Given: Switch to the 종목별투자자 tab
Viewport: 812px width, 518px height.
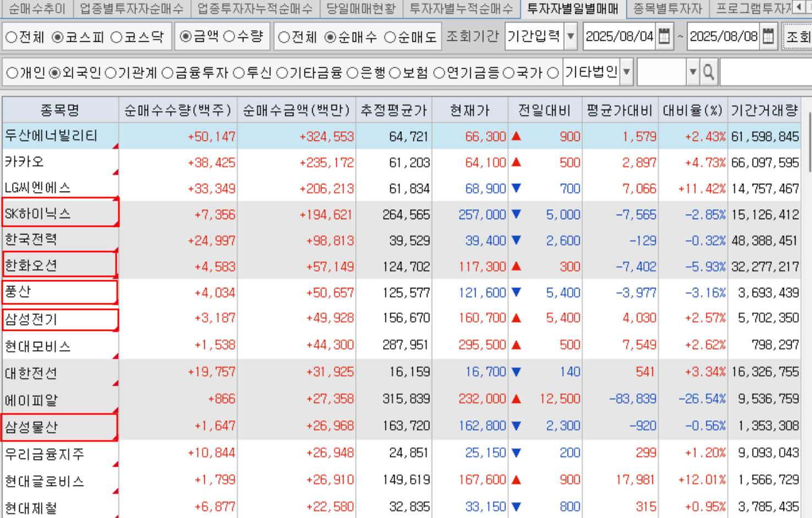Looking at the screenshot, I should (x=667, y=8).
